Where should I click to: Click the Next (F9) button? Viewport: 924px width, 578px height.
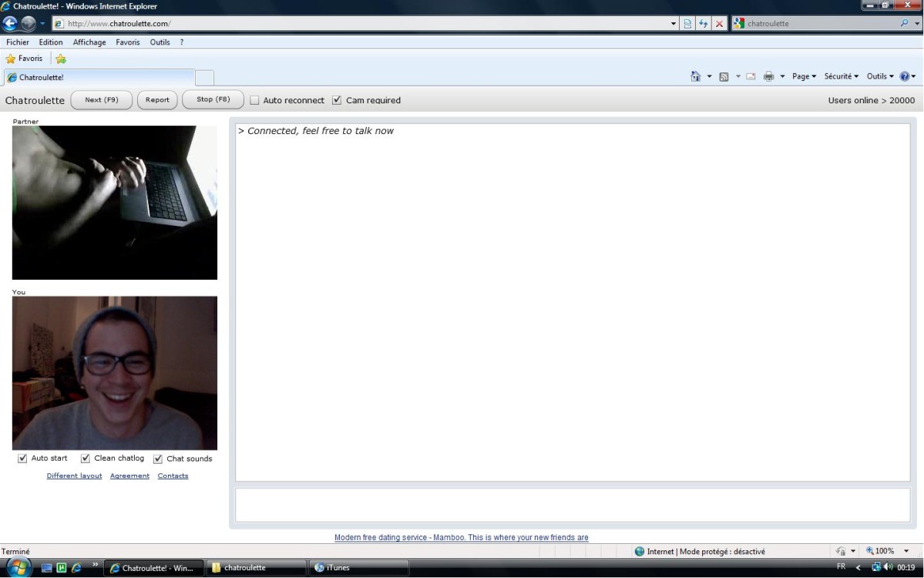[x=102, y=100]
